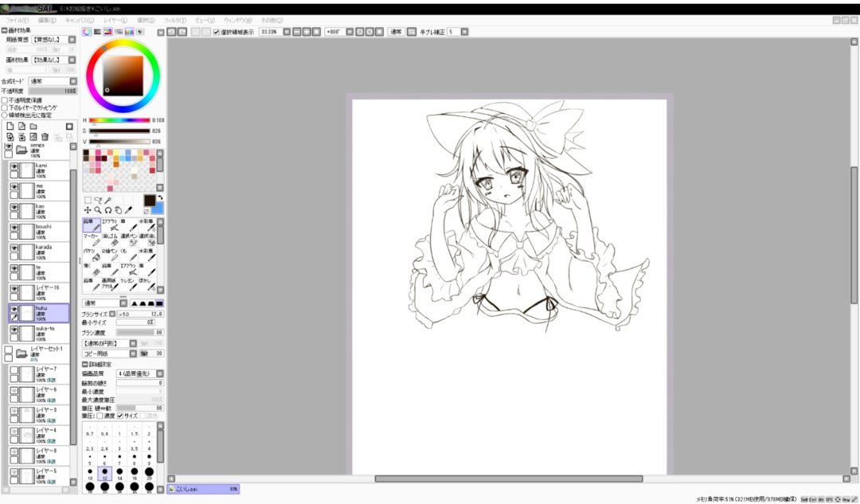Image resolution: width=860 pixels, height=504 pixels.
Task: Uncheck 選択領域表示 checkbox
Action: (x=216, y=33)
